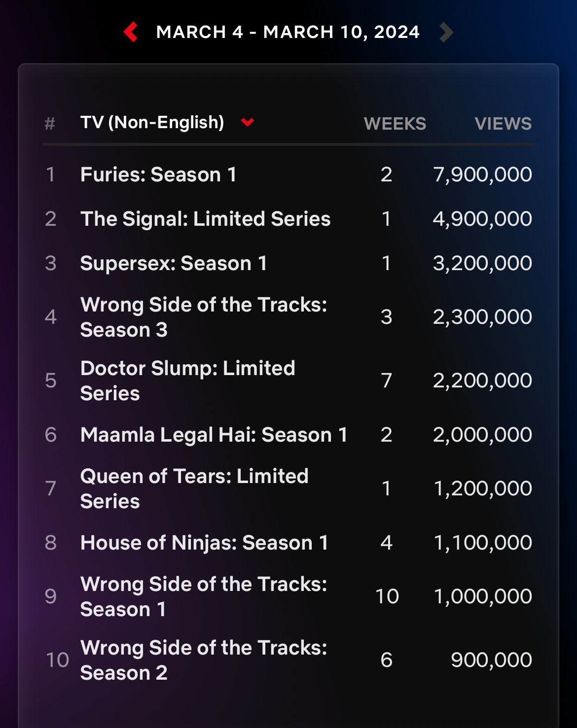Click the red chevron beside TV (Non-English)
The height and width of the screenshot is (728, 577).
(248, 122)
